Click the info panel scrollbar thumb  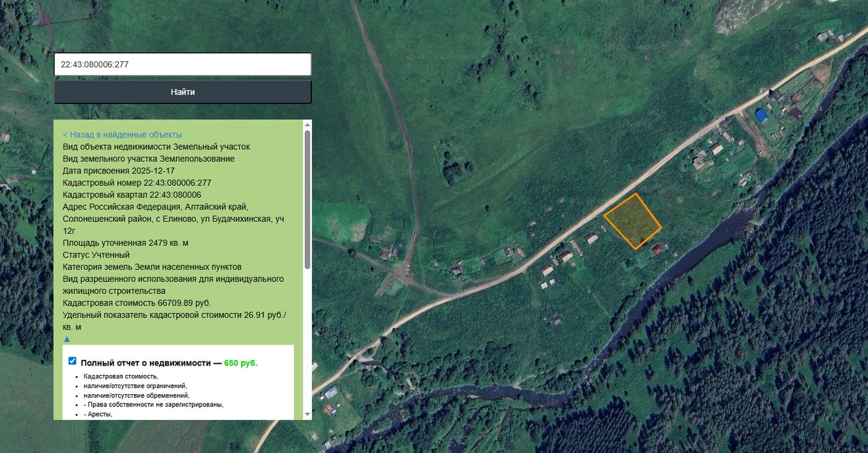pyautogui.click(x=307, y=200)
